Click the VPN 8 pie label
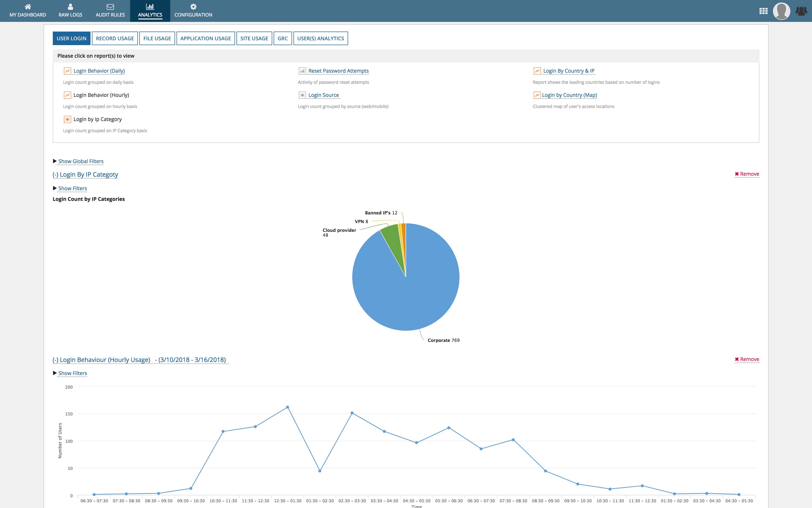 [361, 221]
